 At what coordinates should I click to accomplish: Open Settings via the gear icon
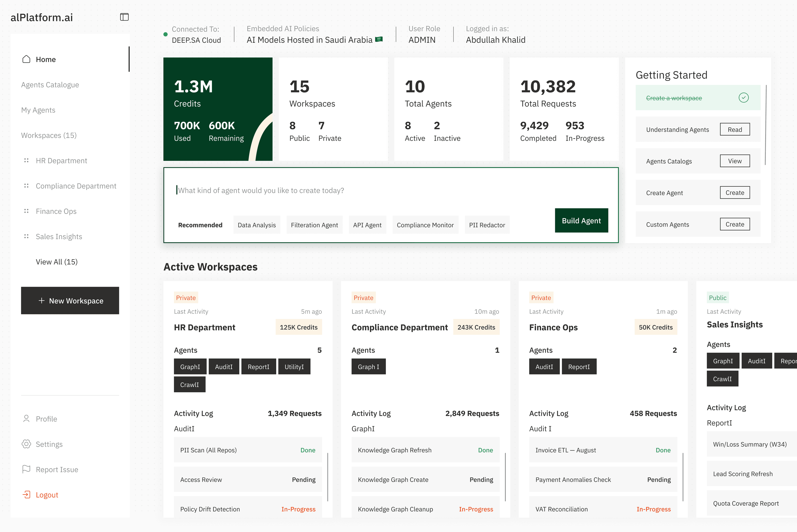pos(26,444)
